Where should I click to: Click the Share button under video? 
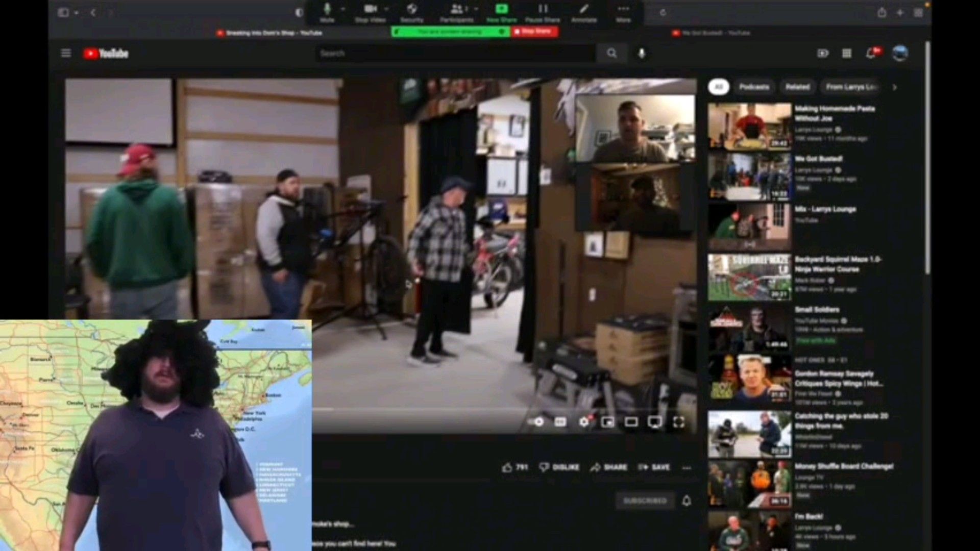tap(608, 467)
